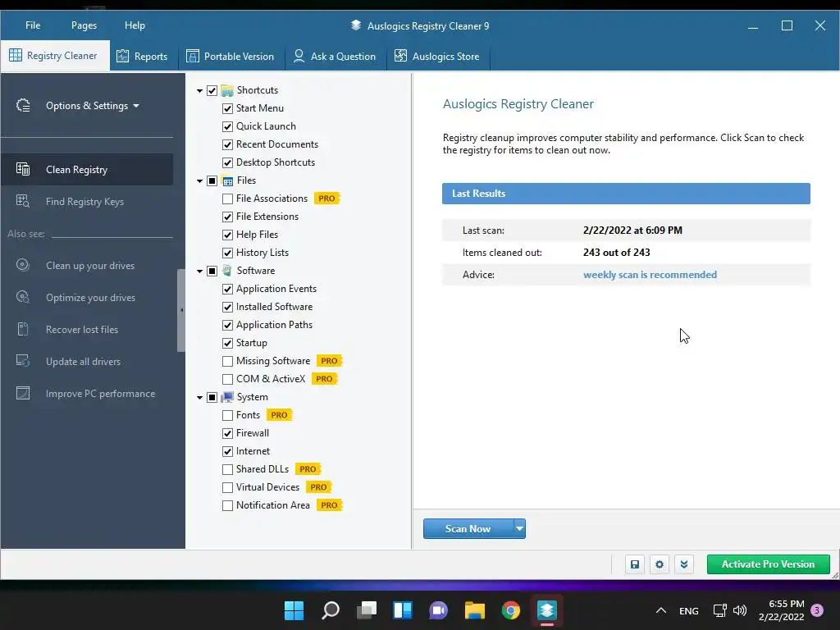Click the Clean up your drives icon
Image resolution: width=840 pixels, height=630 pixels.
pyautogui.click(x=23, y=265)
